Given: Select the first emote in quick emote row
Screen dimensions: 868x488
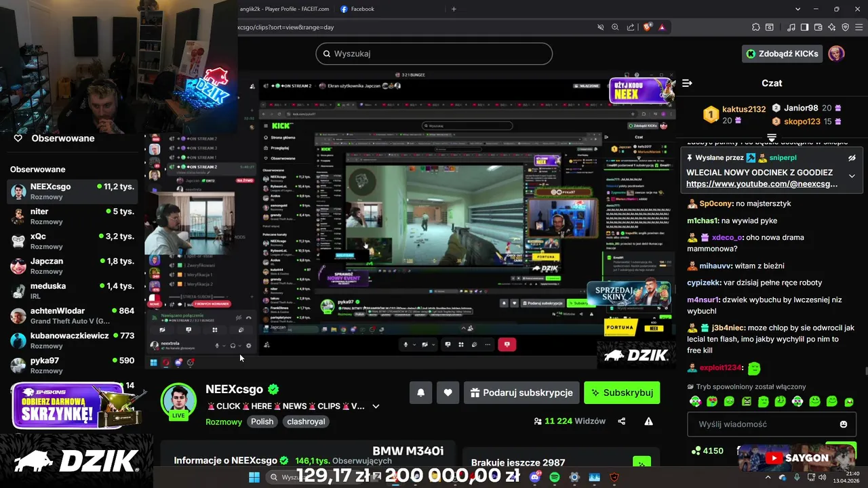Looking at the screenshot, I should [x=695, y=401].
